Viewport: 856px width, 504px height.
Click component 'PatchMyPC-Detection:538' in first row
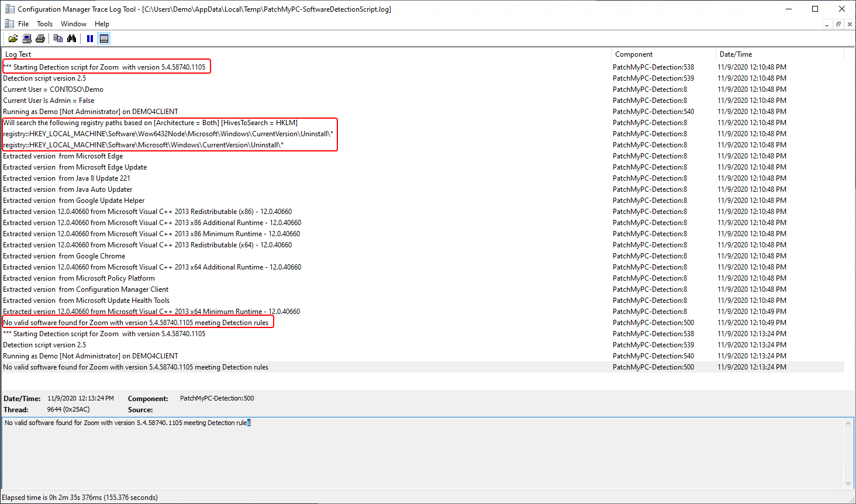(653, 67)
